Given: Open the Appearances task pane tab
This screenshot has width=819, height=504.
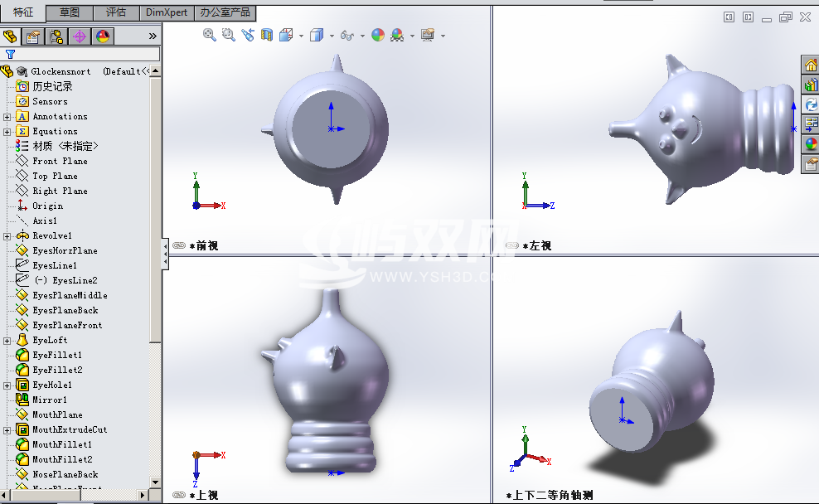Looking at the screenshot, I should 811,144.
